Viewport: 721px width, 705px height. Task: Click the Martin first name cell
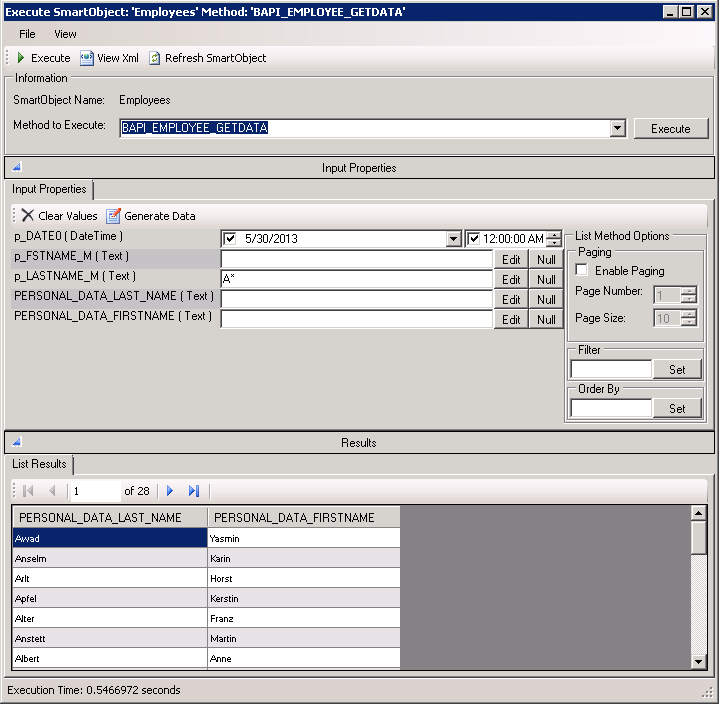click(x=304, y=638)
